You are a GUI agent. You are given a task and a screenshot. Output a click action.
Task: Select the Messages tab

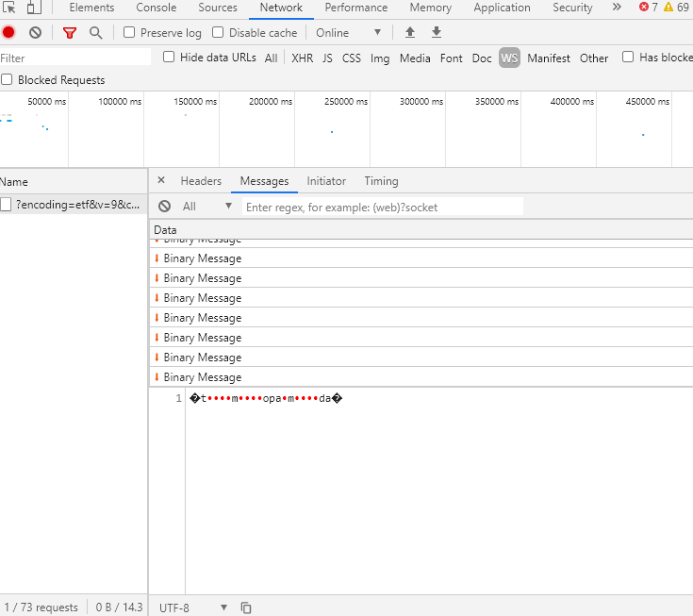[x=264, y=181]
